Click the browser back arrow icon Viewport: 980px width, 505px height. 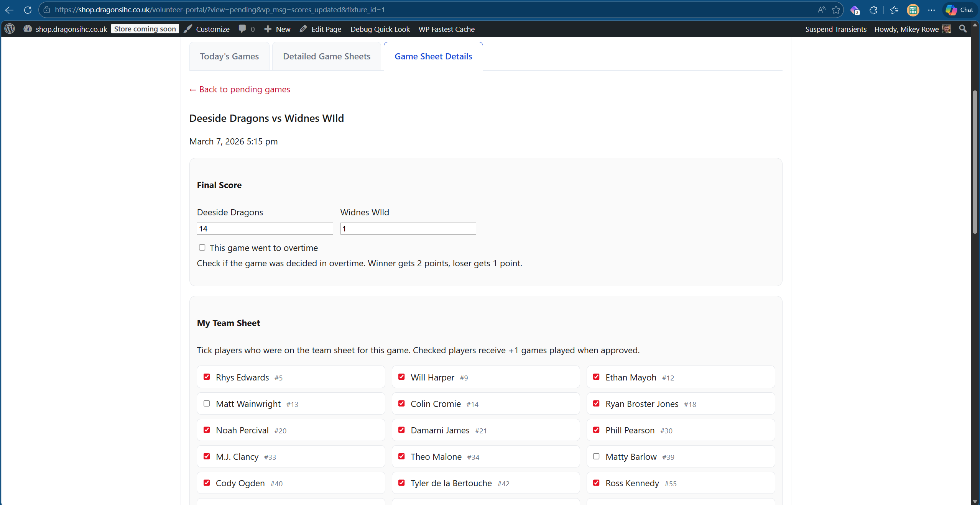click(x=10, y=10)
